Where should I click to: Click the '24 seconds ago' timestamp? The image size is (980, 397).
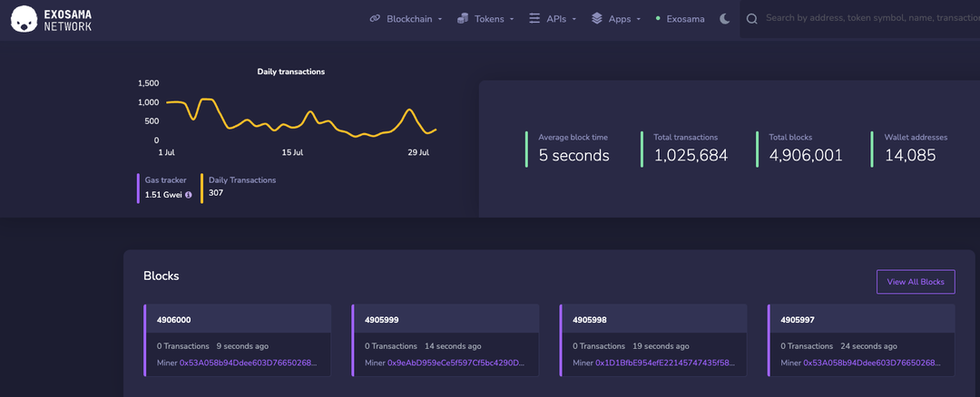(x=868, y=346)
